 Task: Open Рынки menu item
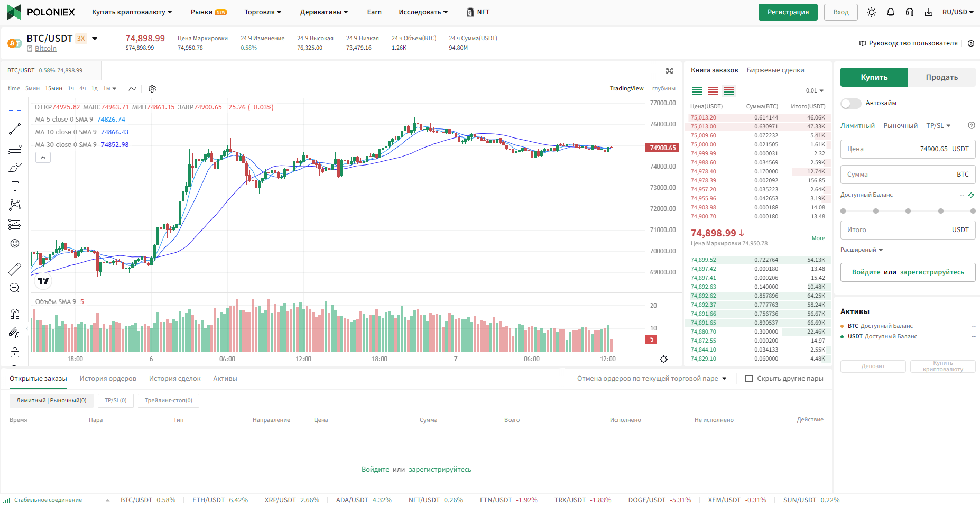point(208,12)
